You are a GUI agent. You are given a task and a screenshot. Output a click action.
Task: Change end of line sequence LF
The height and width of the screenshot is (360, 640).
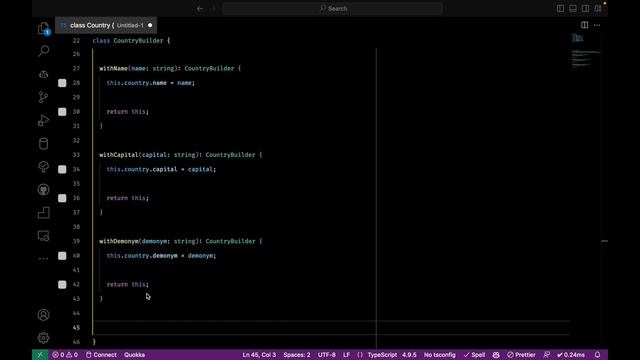[346, 355]
